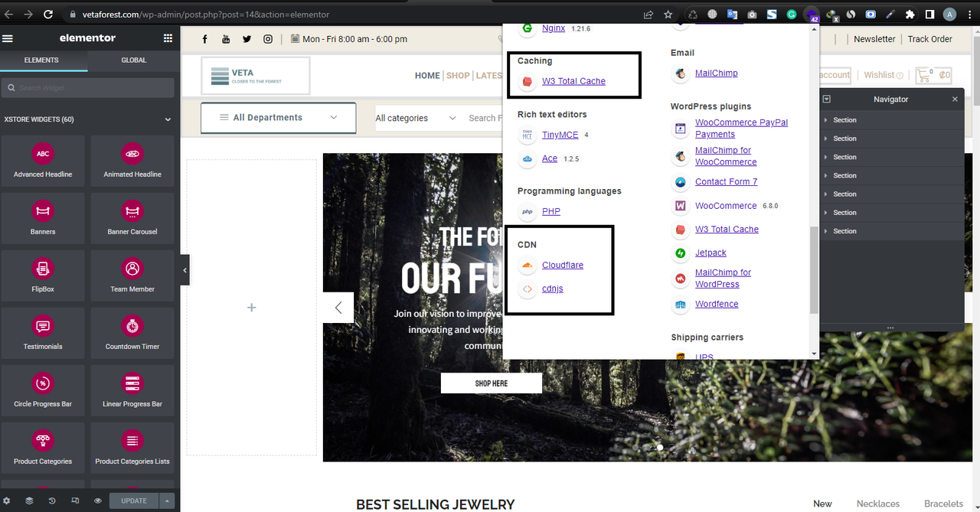Click the SHOP HERE button
Image resolution: width=980 pixels, height=512 pixels.
(x=492, y=383)
